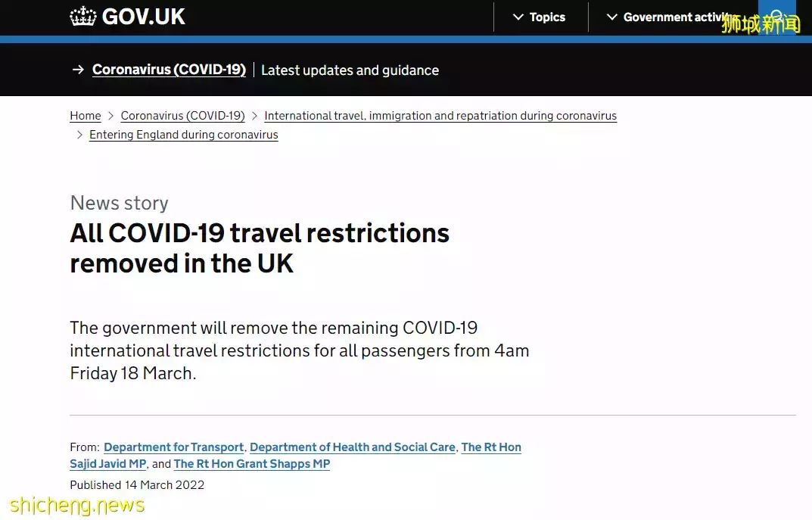Click the Latest updates and guidance text
Image resolution: width=812 pixels, height=520 pixels.
350,70
